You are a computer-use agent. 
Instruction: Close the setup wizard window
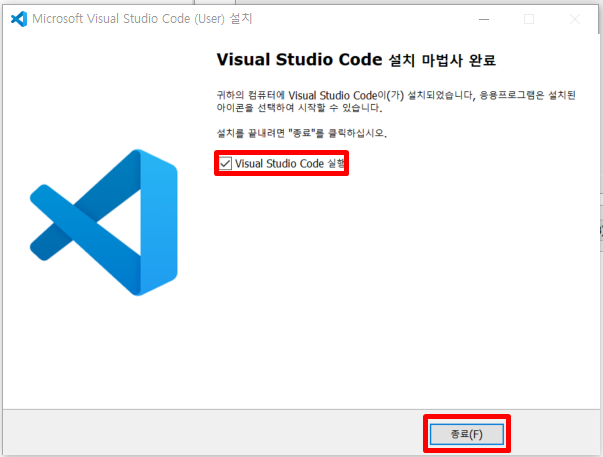pyautogui.click(x=575, y=19)
